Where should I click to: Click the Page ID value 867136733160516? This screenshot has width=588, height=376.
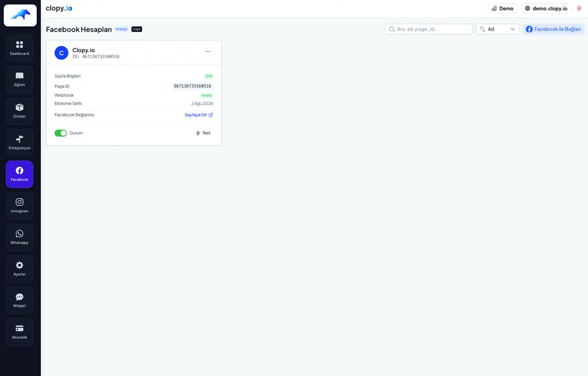[192, 86]
